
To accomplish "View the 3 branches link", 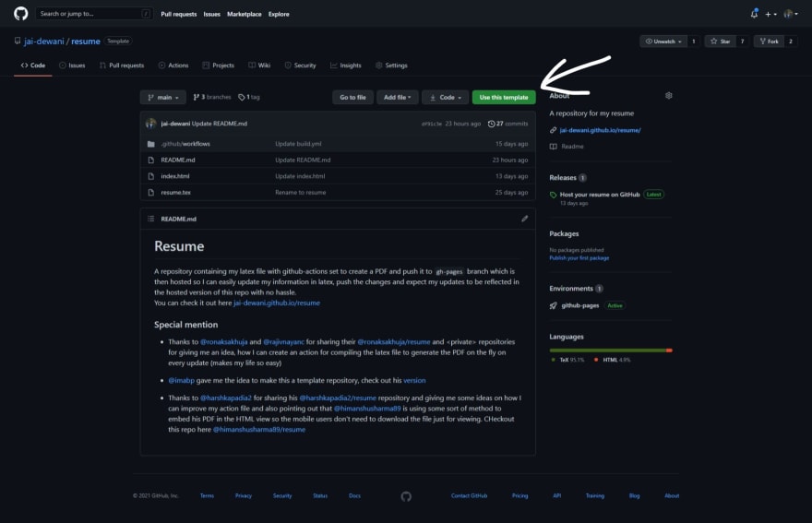I will click(x=212, y=97).
